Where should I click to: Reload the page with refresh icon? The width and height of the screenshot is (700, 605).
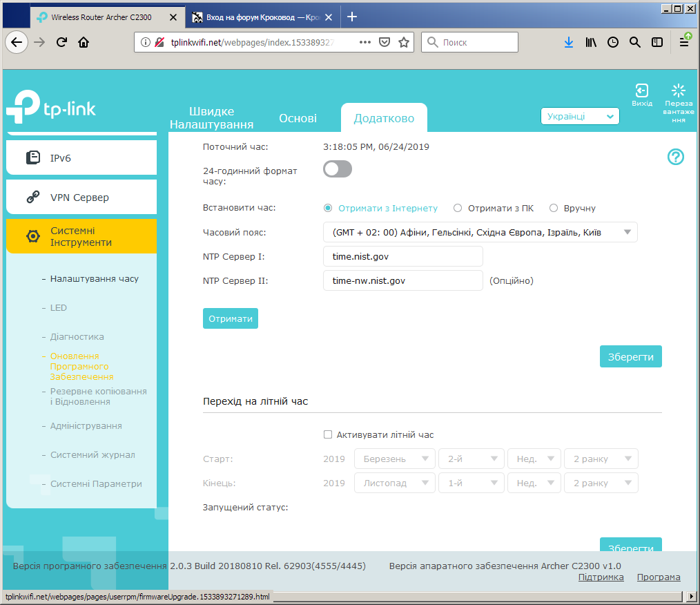click(x=61, y=42)
